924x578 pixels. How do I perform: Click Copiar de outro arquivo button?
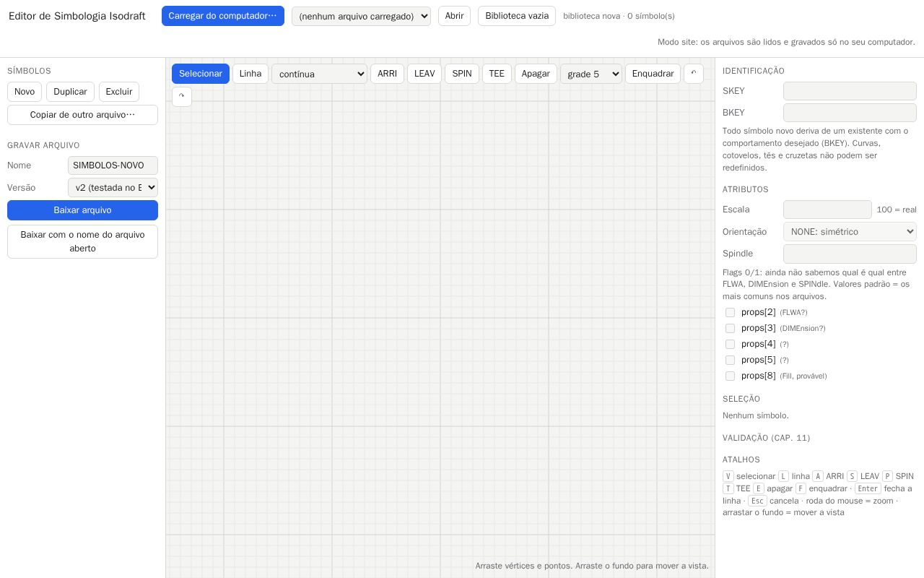tap(82, 115)
